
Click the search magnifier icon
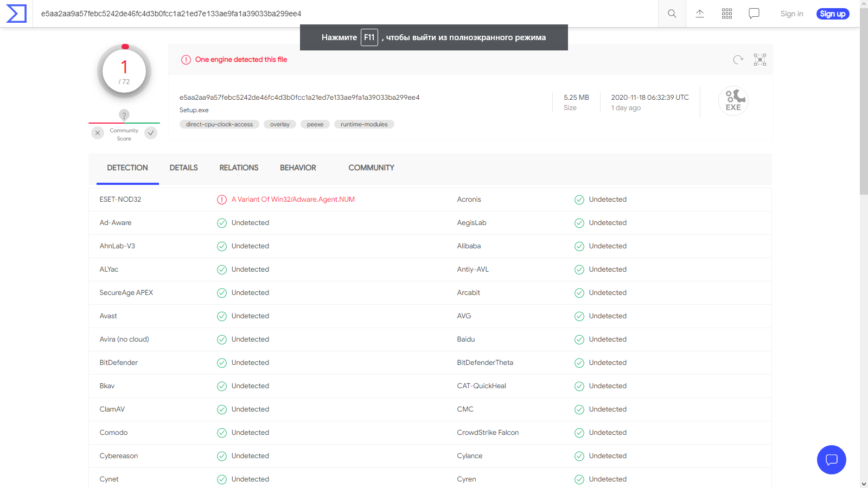coord(672,14)
